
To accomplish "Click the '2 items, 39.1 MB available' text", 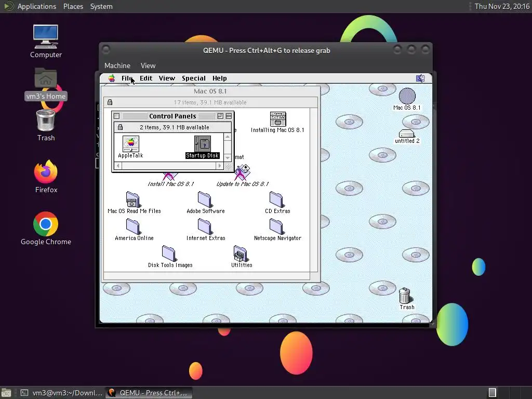I will (x=175, y=128).
